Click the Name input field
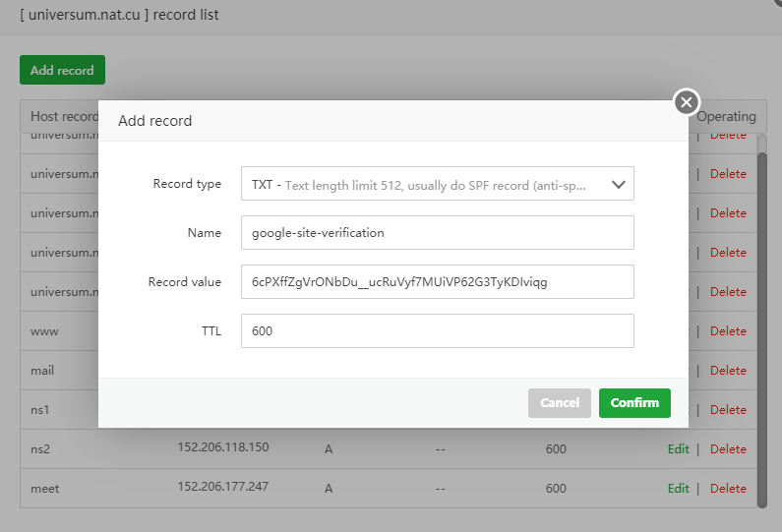This screenshot has height=532, width=782. click(437, 233)
